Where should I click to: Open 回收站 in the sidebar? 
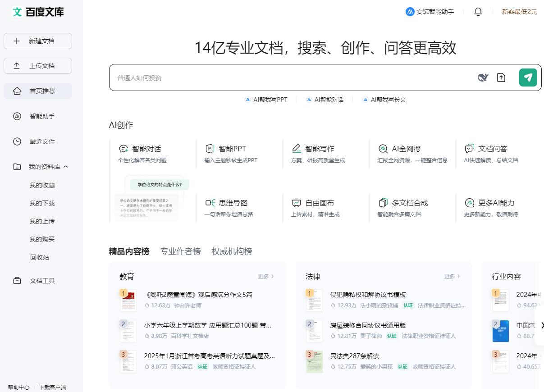coord(40,257)
